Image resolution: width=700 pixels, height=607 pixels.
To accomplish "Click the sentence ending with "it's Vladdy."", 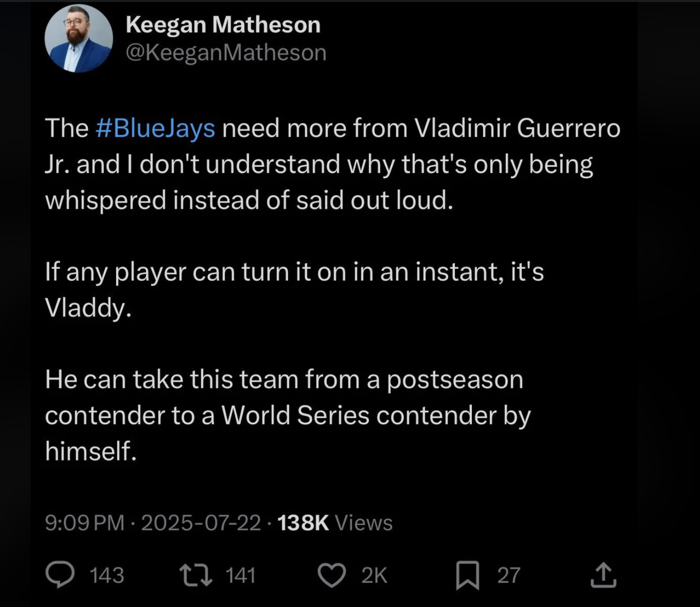I will 294,289.
